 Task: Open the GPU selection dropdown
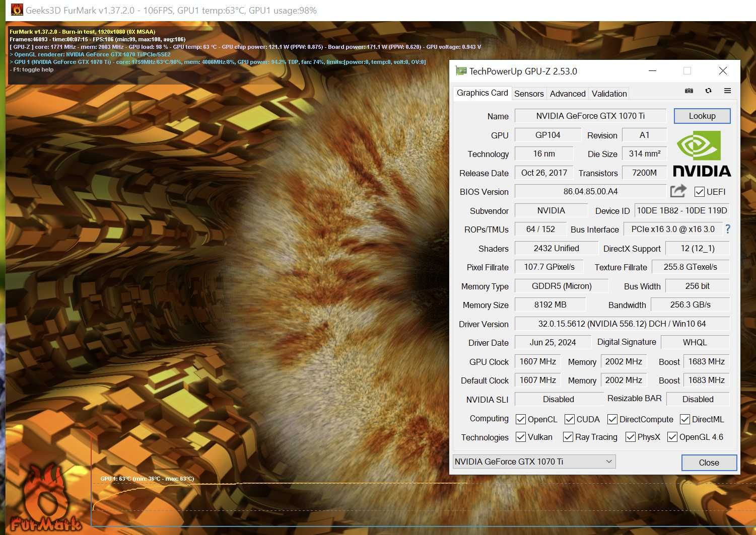tap(534, 462)
